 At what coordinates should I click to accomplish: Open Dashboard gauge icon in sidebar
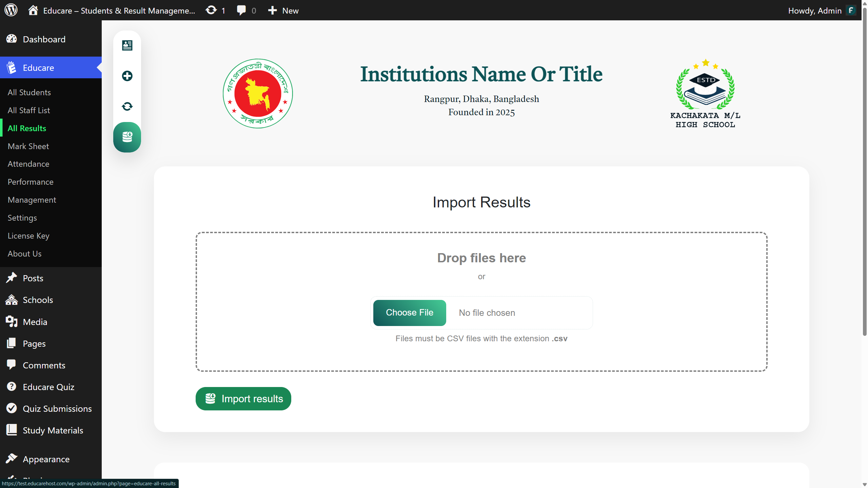(12, 39)
